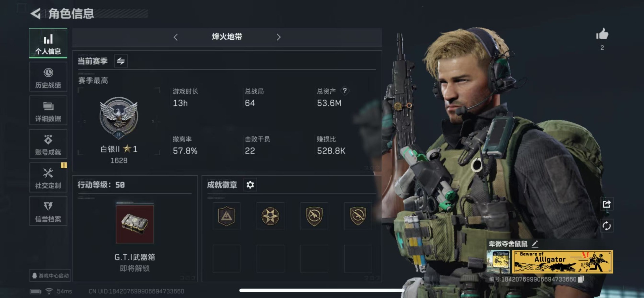Click the 总资产 question mark help icon

(x=344, y=91)
